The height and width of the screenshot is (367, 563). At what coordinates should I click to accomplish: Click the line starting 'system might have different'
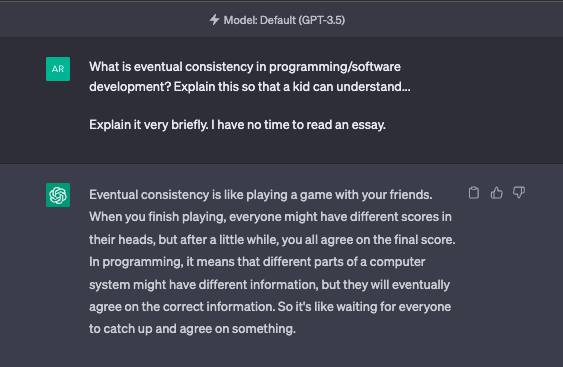click(x=269, y=284)
